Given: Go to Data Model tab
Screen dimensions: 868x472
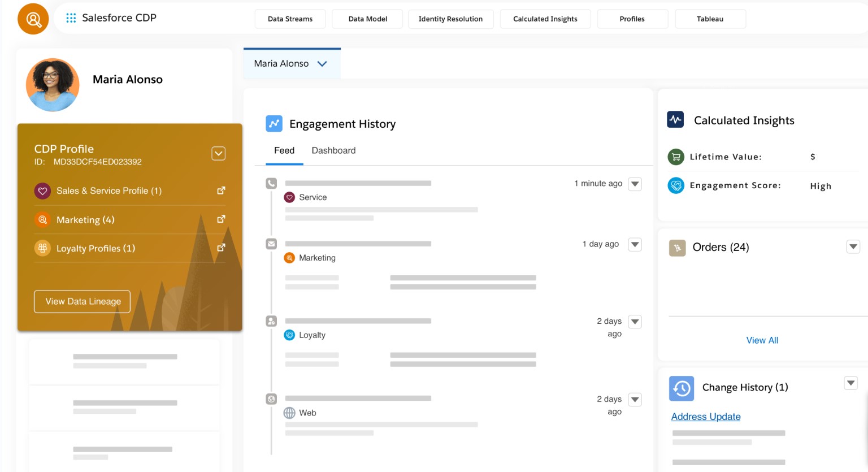Looking at the screenshot, I should [x=368, y=19].
